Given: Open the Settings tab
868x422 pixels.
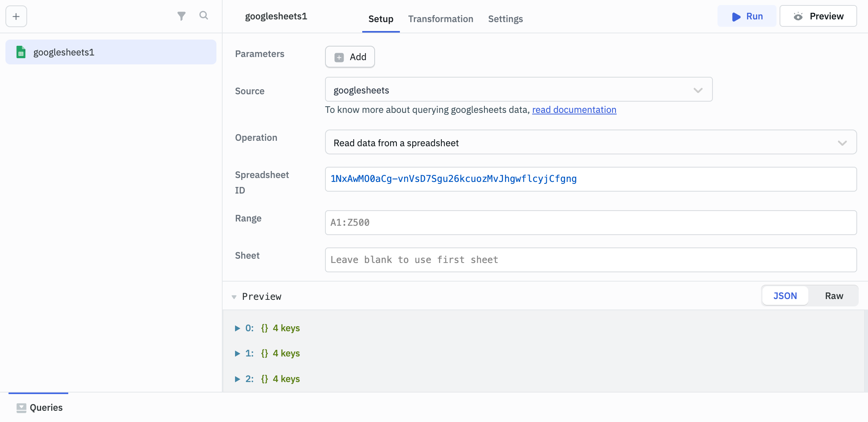Looking at the screenshot, I should [505, 19].
